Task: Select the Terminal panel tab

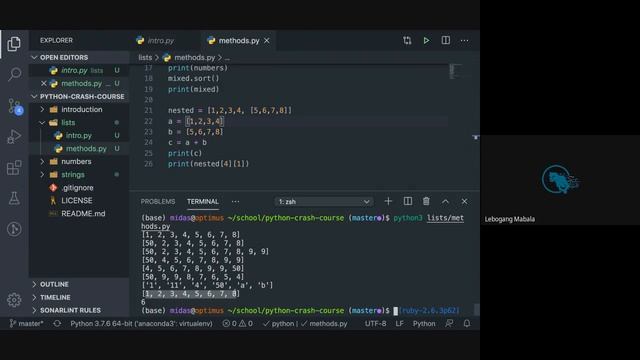Action: point(203,202)
